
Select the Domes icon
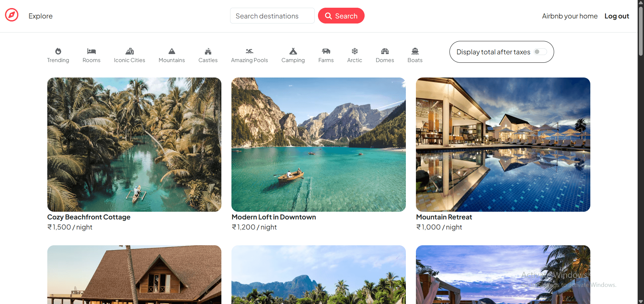[385, 51]
